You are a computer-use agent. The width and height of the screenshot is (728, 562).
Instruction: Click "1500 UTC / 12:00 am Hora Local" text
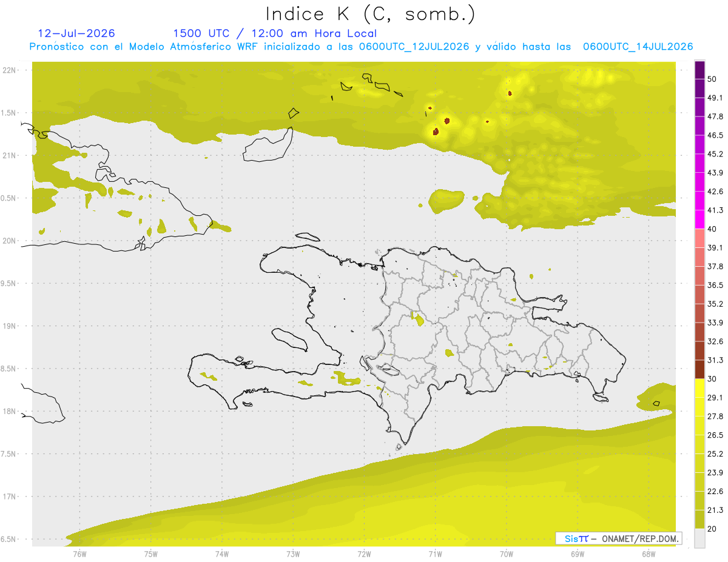point(275,33)
